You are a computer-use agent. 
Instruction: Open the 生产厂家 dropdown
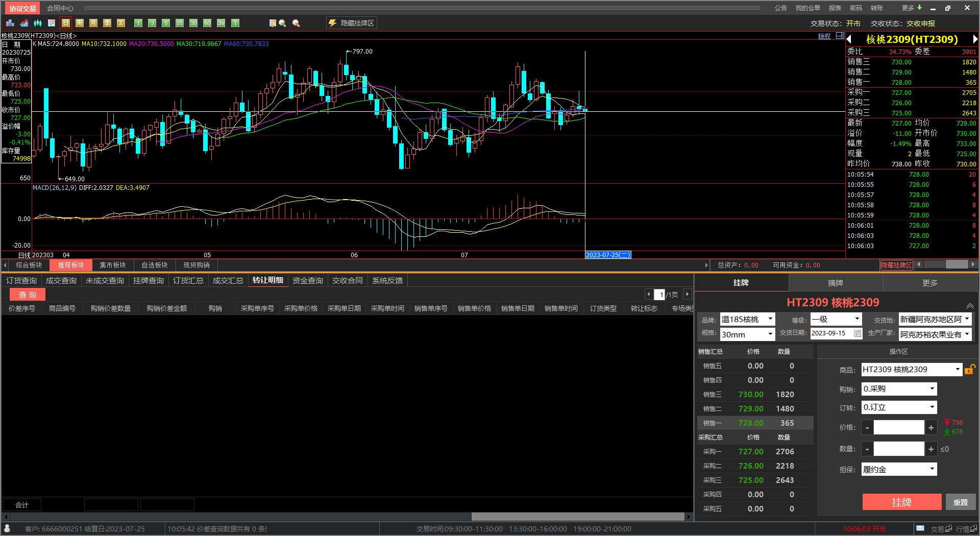coord(935,334)
